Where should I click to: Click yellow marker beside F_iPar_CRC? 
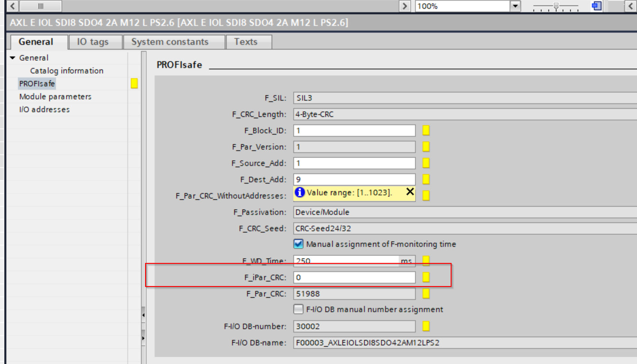[x=426, y=277]
